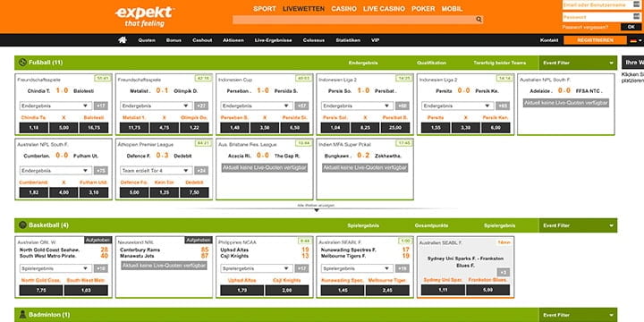The height and width of the screenshot is (322, 644).
Task: Open the LIVEWETTEN main menu
Action: pos(303,9)
